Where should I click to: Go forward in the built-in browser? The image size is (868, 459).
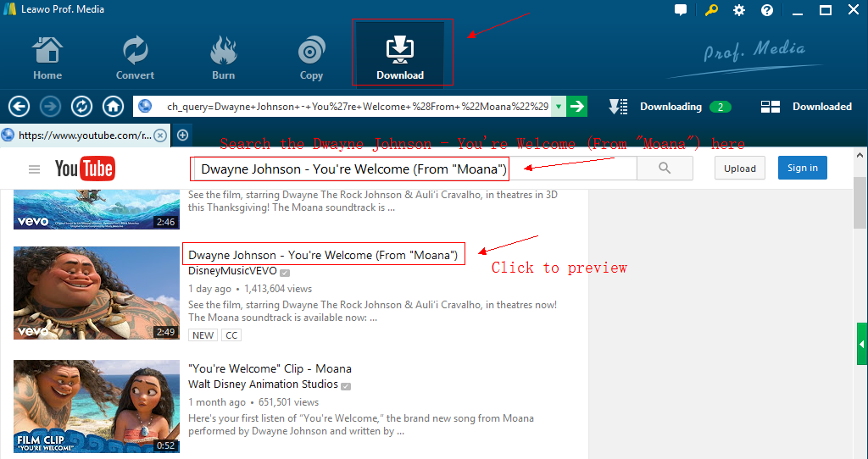coord(50,106)
